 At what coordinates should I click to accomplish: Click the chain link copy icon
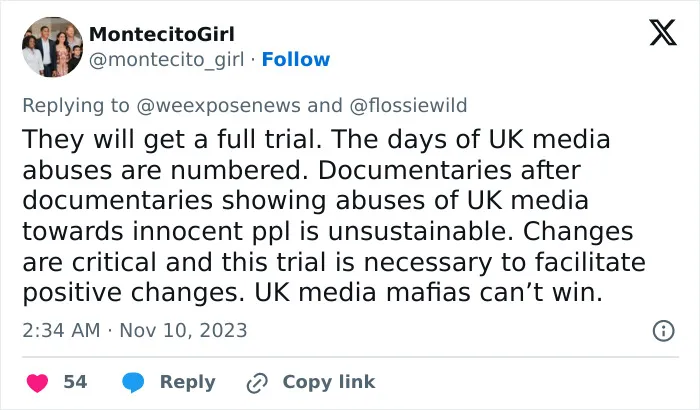pyautogui.click(x=257, y=383)
